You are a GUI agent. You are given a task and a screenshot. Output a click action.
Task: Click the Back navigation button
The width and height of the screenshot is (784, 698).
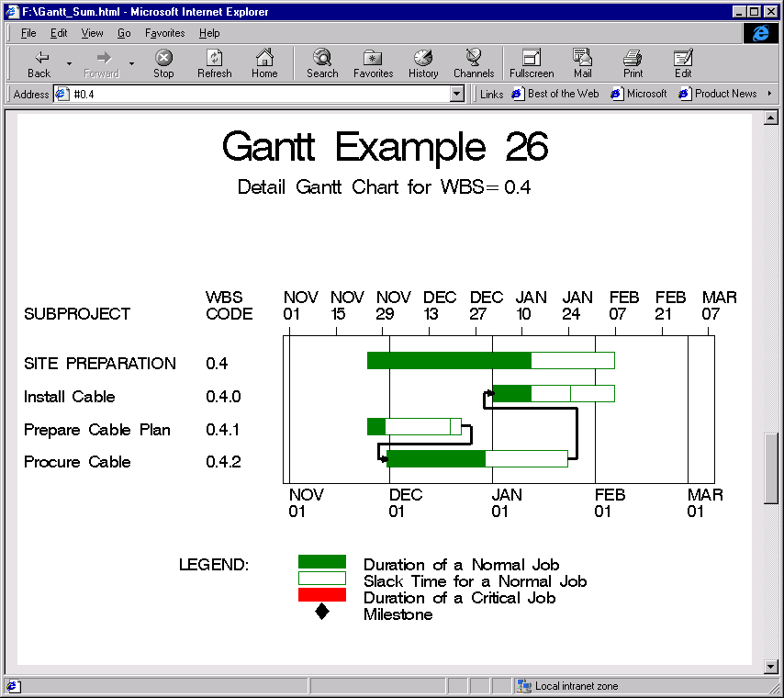39,63
